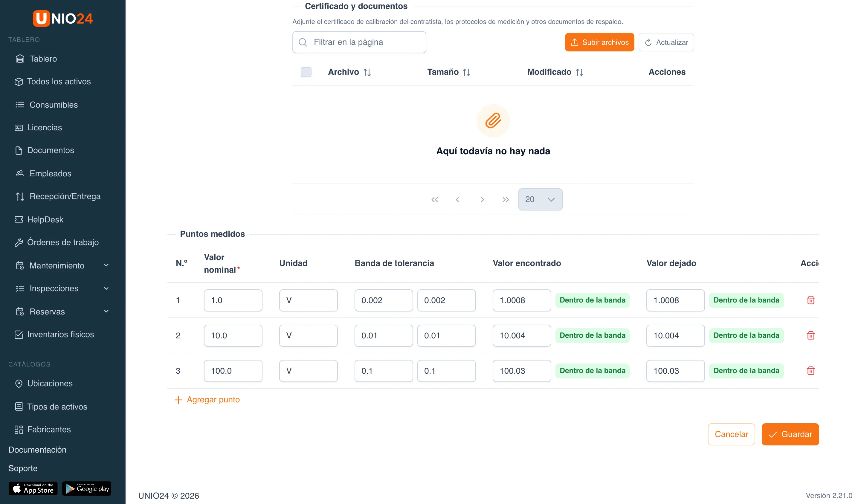Click Subir archivos button
The width and height of the screenshot is (861, 504).
pyautogui.click(x=599, y=42)
